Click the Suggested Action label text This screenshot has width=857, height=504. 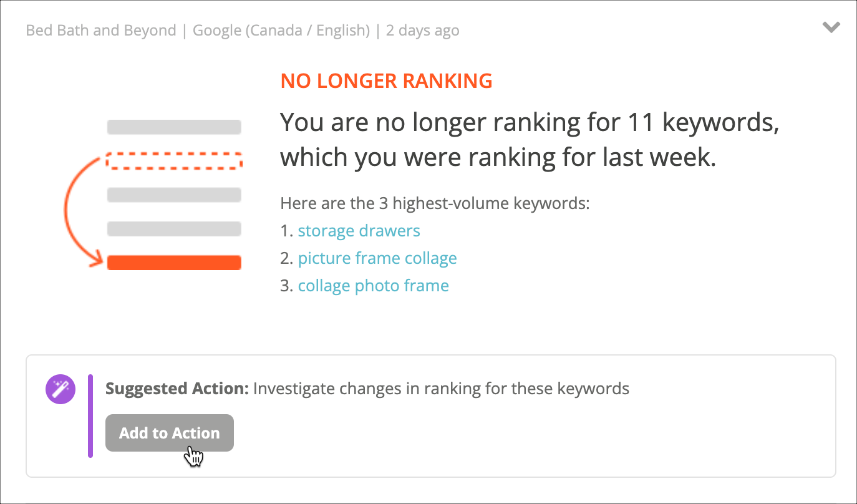pyautogui.click(x=177, y=389)
